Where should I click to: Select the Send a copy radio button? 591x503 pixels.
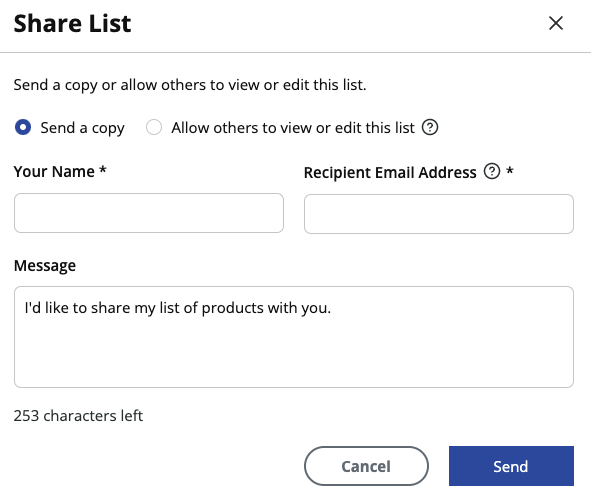pos(23,127)
